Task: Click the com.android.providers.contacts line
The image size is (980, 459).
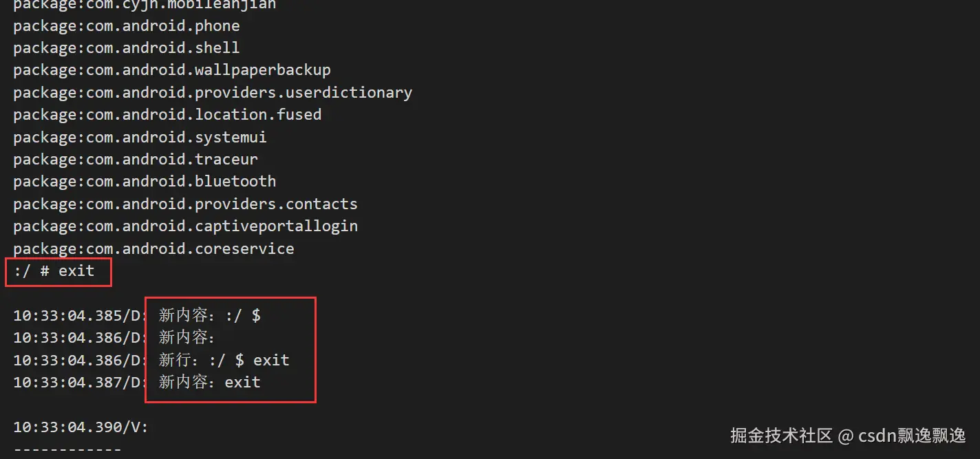Action: tap(185, 204)
